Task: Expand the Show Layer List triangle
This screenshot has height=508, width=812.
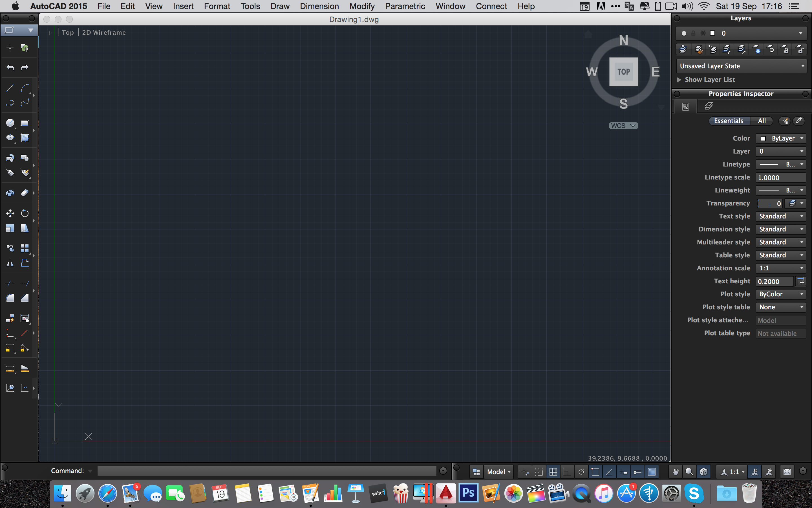Action: pos(679,80)
